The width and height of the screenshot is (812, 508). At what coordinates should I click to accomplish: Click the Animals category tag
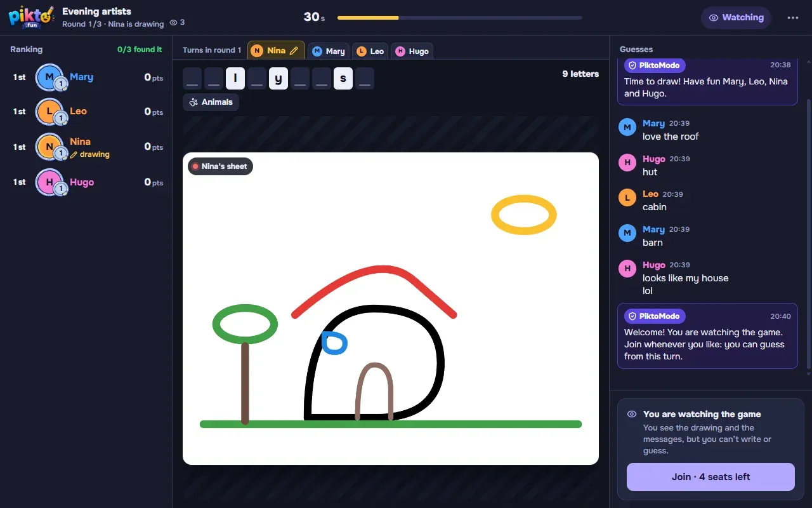tap(211, 102)
